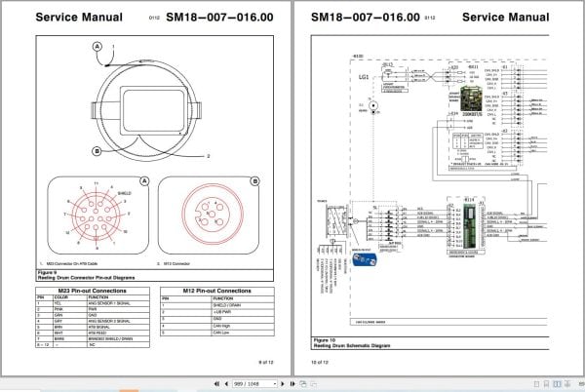Click callout B circle beside the reeling drum

97,151
